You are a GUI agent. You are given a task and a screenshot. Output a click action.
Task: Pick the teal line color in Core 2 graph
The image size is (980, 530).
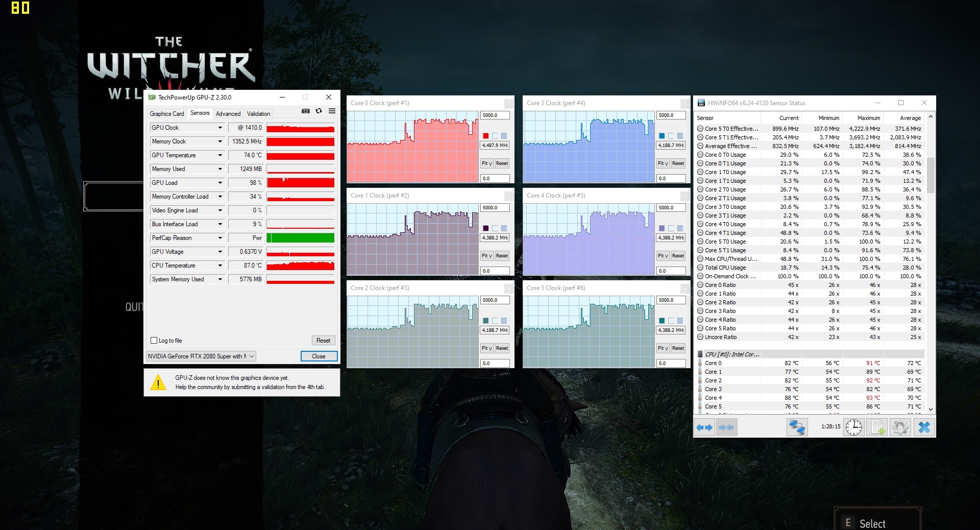coord(486,321)
